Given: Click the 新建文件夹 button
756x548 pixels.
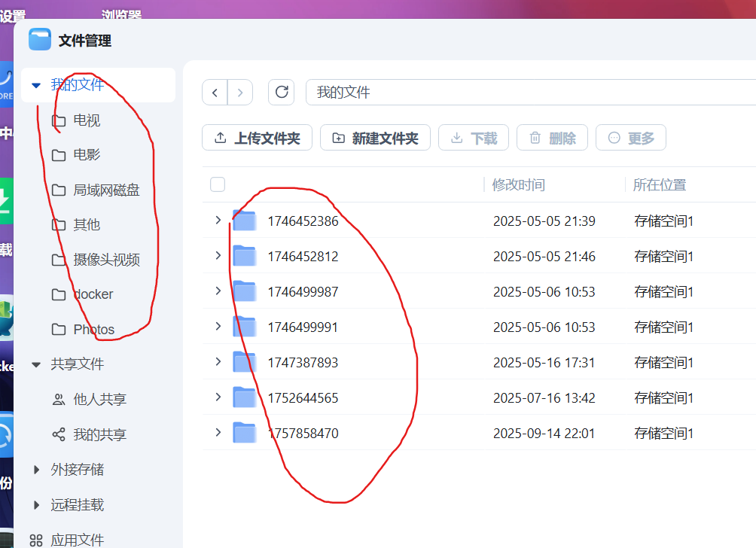Looking at the screenshot, I should 375,138.
